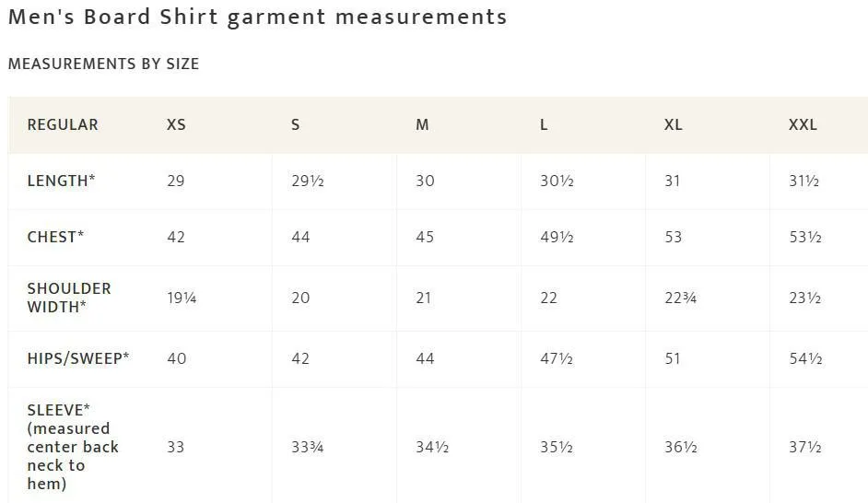Select the shoulder width value 19¼ for XS
The image size is (868, 503).
pos(182,298)
